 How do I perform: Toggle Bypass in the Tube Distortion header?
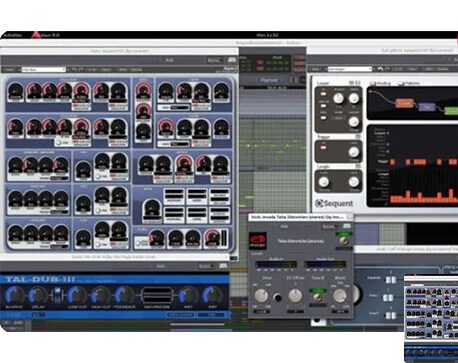tap(329, 226)
